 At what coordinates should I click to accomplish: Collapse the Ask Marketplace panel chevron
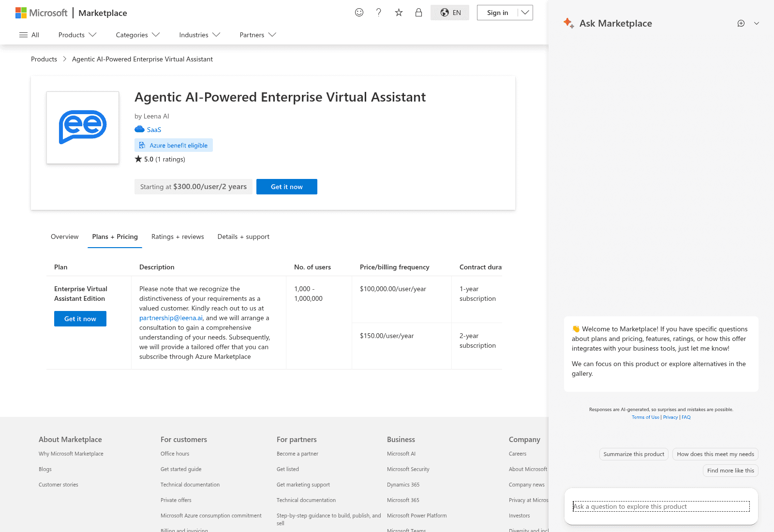[757, 23]
